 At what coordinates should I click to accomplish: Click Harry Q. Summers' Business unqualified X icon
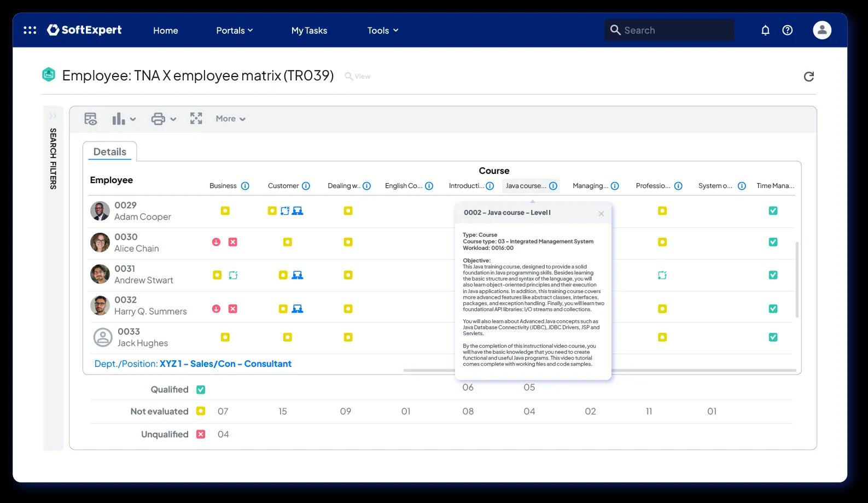[x=232, y=309]
